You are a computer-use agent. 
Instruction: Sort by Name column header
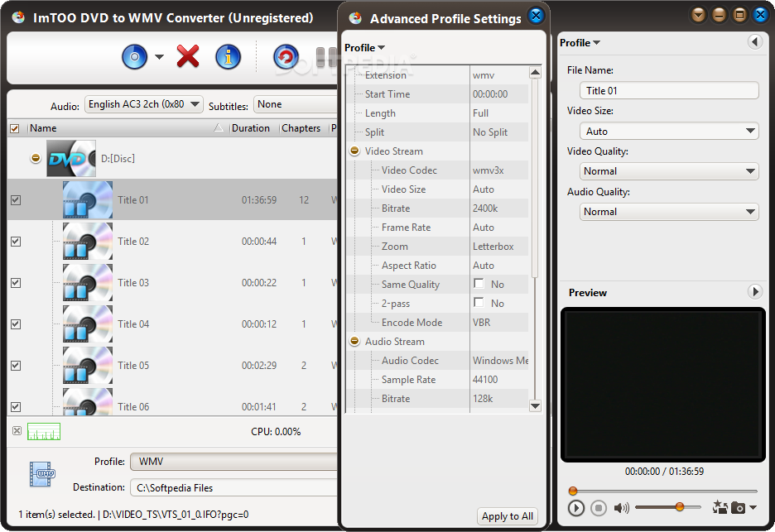pos(43,128)
